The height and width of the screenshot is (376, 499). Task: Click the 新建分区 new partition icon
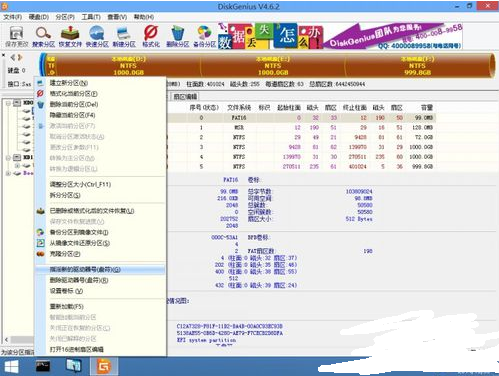124,36
